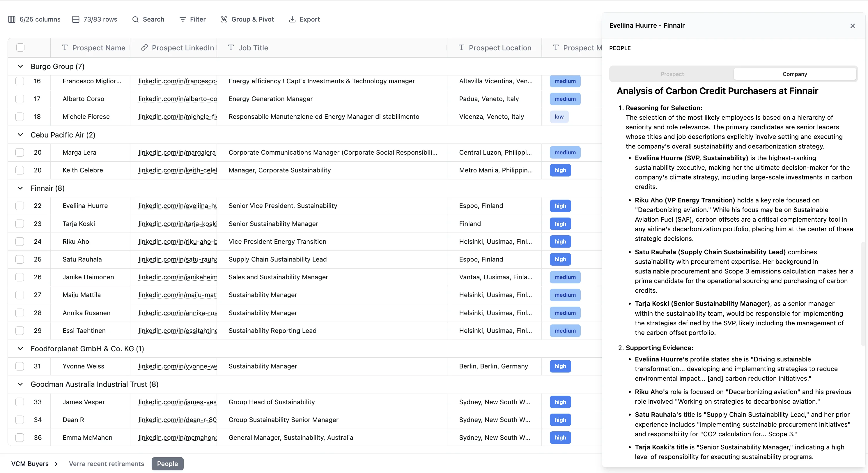Open the Filter options
The width and height of the screenshot is (868, 473).
pyautogui.click(x=192, y=19)
